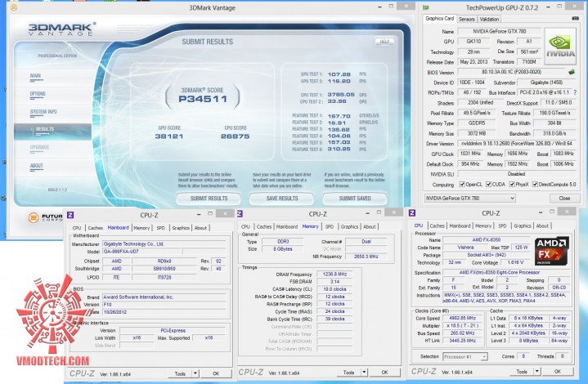Click the Help button in 3DMark
Viewport: 588px width, 384px height.
coord(384,42)
